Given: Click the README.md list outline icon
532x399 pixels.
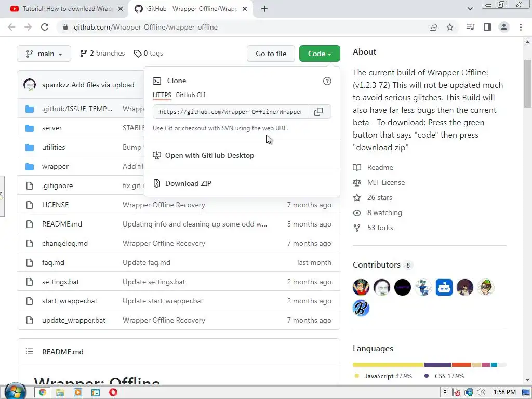Looking at the screenshot, I should tap(30, 352).
